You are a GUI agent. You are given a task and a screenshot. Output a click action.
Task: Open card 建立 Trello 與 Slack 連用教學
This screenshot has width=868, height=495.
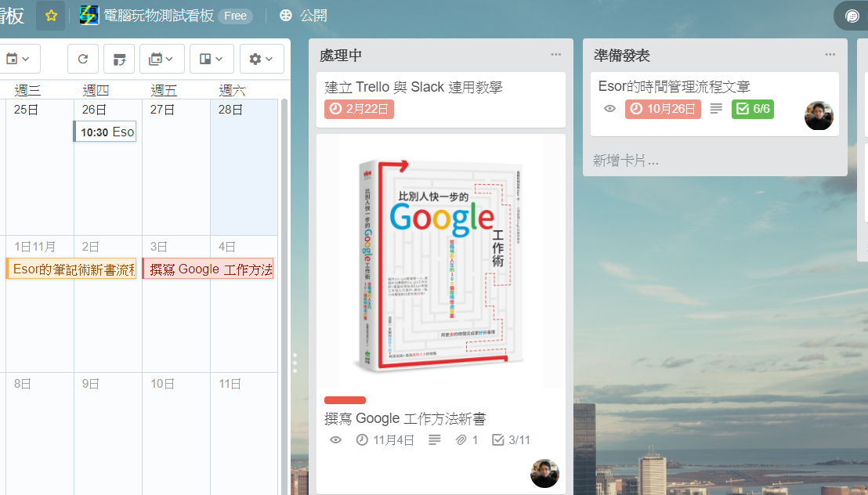coord(440,99)
